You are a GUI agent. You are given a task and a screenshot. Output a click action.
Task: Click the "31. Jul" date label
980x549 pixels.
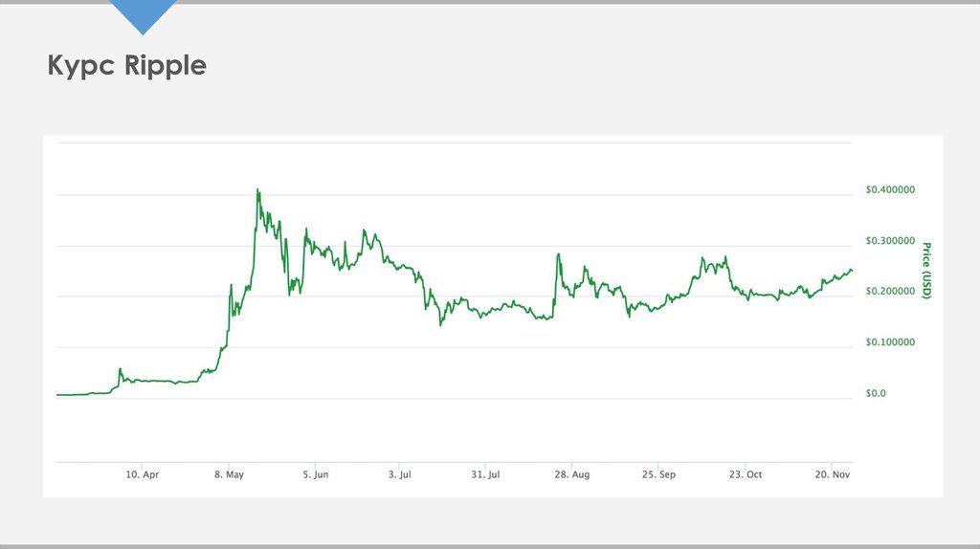coord(485,473)
